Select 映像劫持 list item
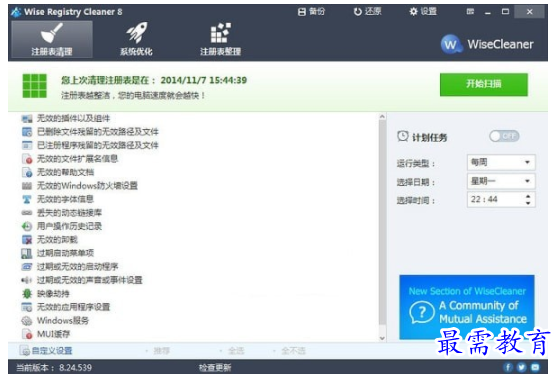 (53, 293)
